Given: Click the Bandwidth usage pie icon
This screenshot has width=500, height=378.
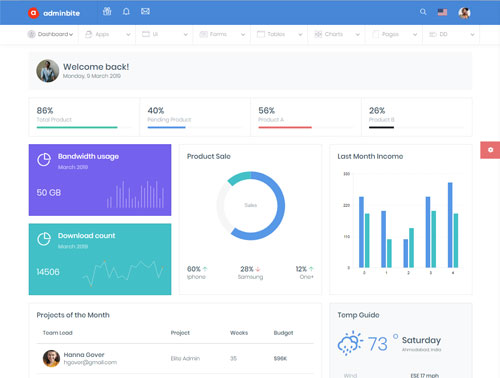Looking at the screenshot, I should [x=44, y=160].
